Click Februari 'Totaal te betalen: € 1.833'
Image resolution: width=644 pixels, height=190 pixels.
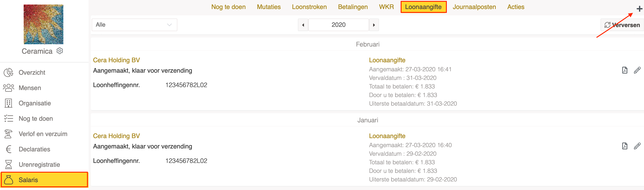402,87
